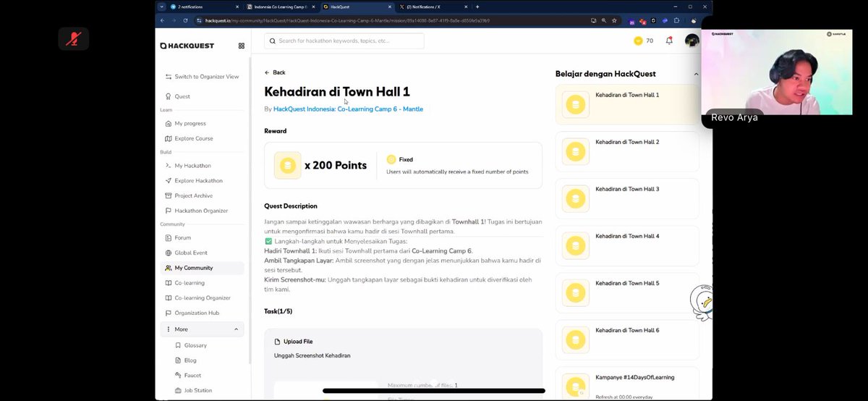Go to Explore Course

point(202,138)
